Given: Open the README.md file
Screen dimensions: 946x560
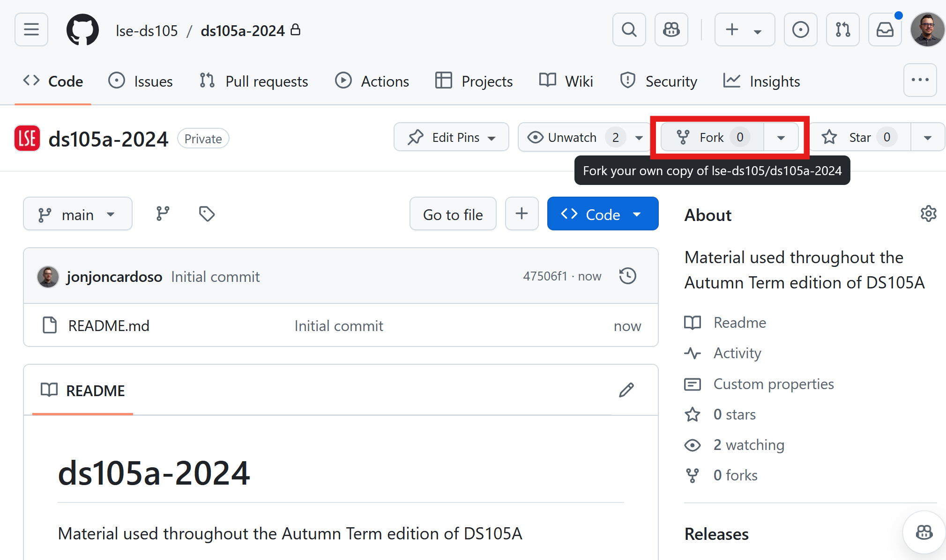Looking at the screenshot, I should click(x=109, y=325).
